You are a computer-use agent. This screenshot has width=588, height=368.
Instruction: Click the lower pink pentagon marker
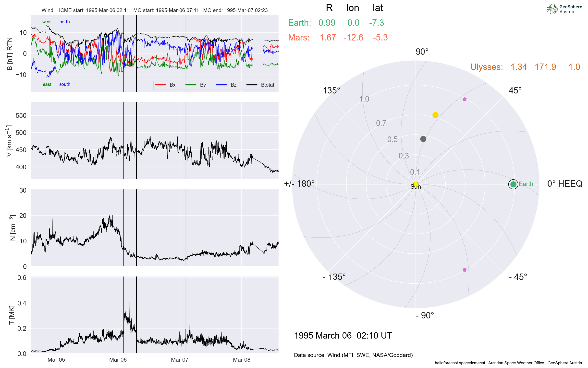(x=465, y=270)
